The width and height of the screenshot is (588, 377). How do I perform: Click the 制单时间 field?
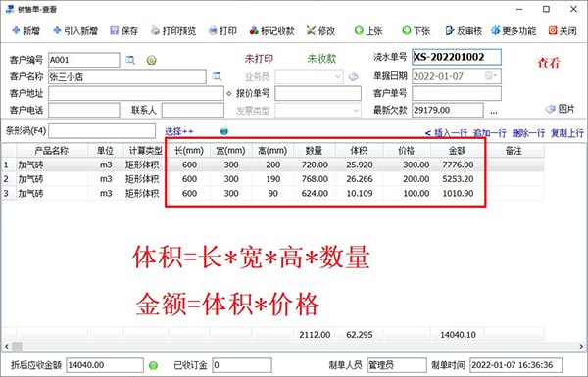coord(515,365)
